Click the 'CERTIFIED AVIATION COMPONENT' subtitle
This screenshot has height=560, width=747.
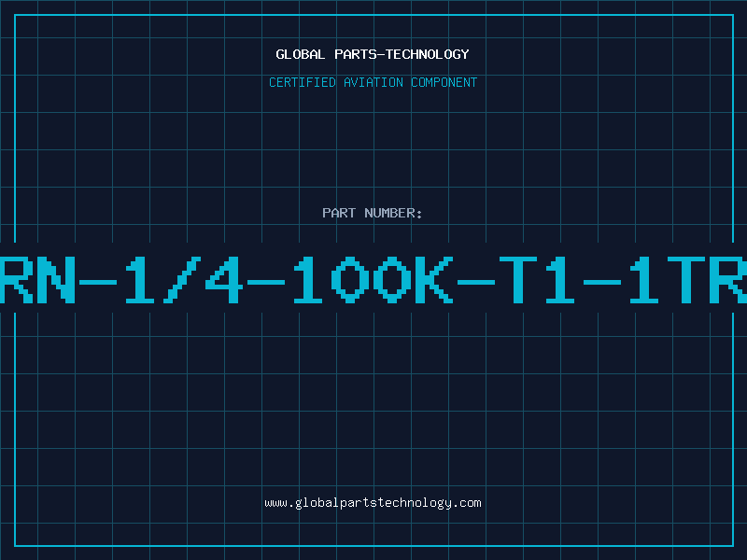point(373,82)
